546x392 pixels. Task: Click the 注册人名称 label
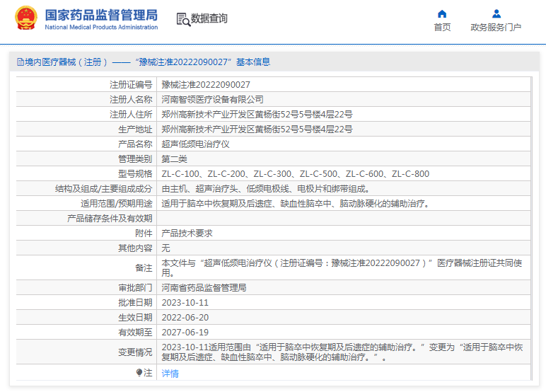[131, 100]
